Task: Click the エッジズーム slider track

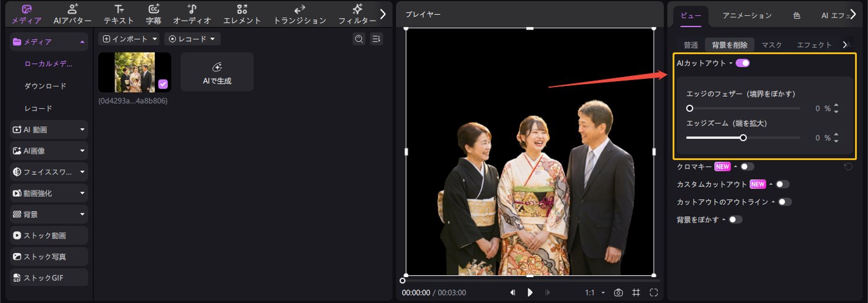Action: coord(743,138)
